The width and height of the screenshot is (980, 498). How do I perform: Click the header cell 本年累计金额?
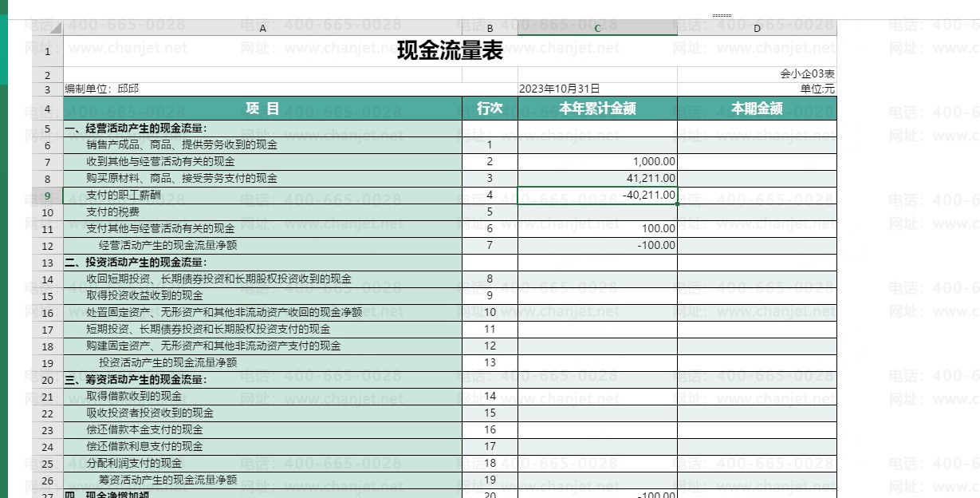point(597,109)
